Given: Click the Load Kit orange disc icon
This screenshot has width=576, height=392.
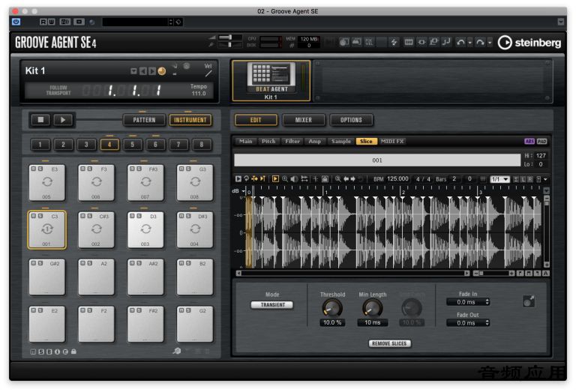Looking at the screenshot, I should pyautogui.click(x=162, y=71).
